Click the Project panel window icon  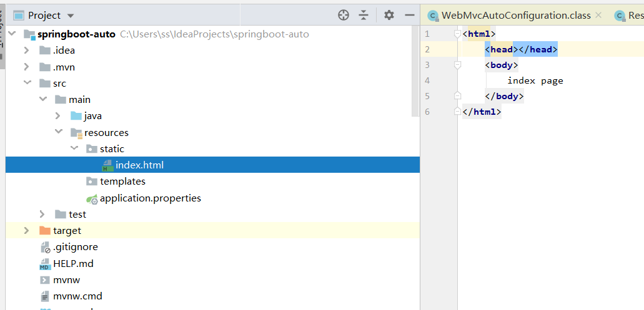(x=19, y=16)
